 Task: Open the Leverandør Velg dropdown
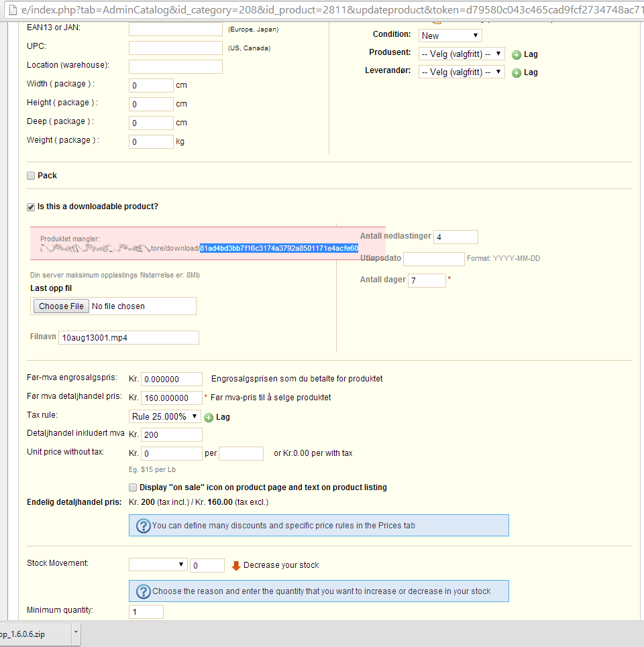pyautogui.click(x=462, y=72)
